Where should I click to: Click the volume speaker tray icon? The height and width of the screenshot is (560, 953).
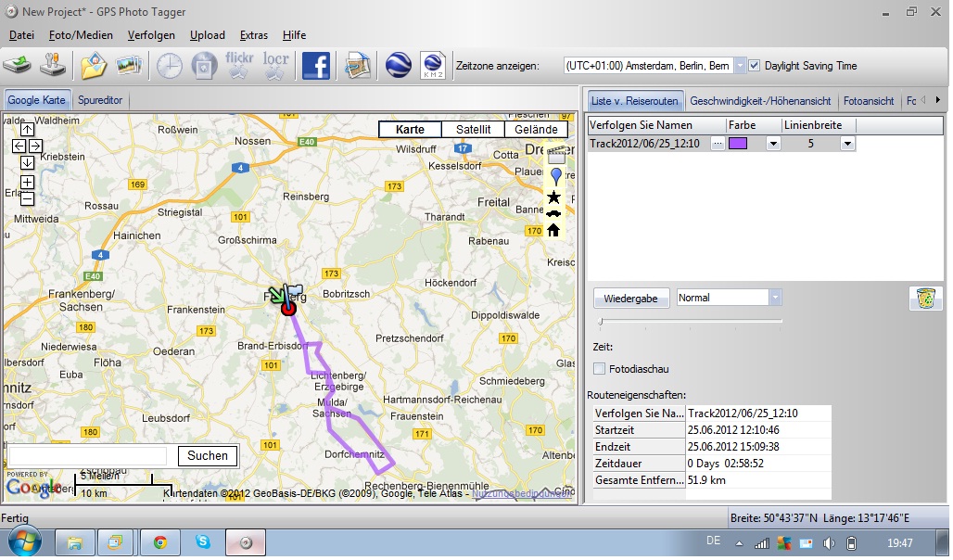829,543
